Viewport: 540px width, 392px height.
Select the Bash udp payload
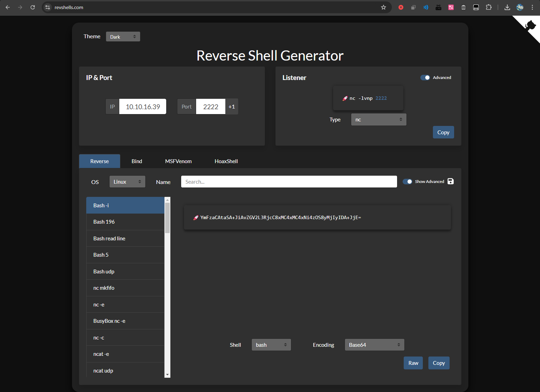[125, 271]
